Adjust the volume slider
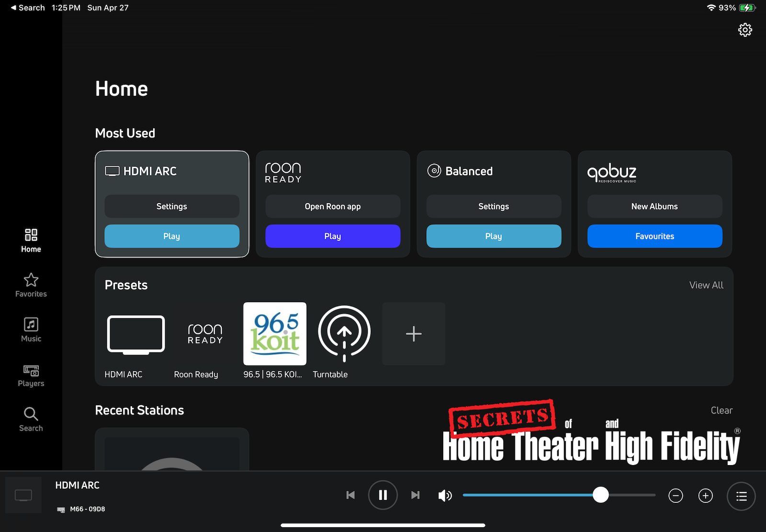 coord(559,495)
